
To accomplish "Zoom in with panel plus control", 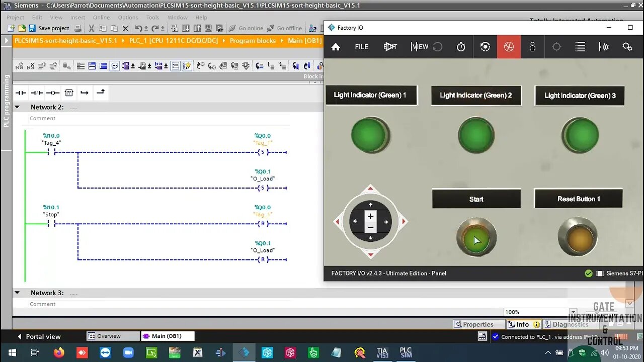I will coord(370,216).
